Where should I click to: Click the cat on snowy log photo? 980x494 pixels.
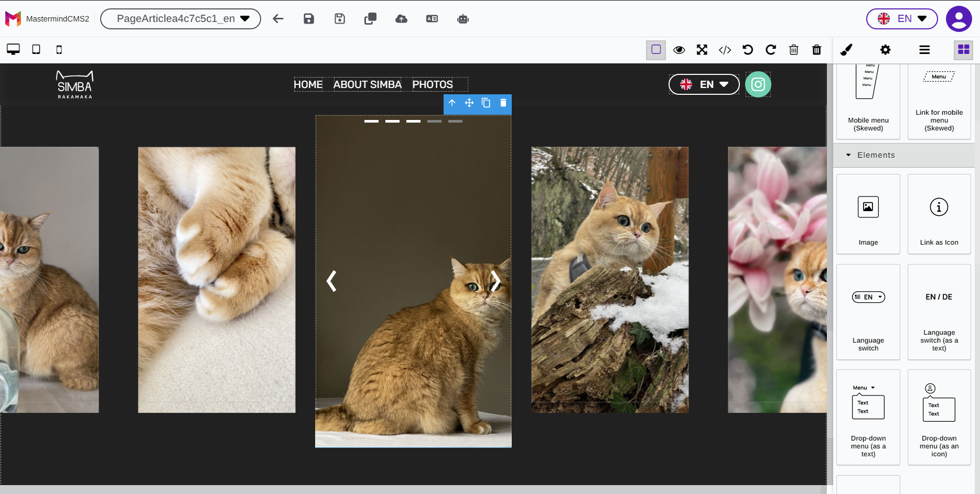pos(610,280)
